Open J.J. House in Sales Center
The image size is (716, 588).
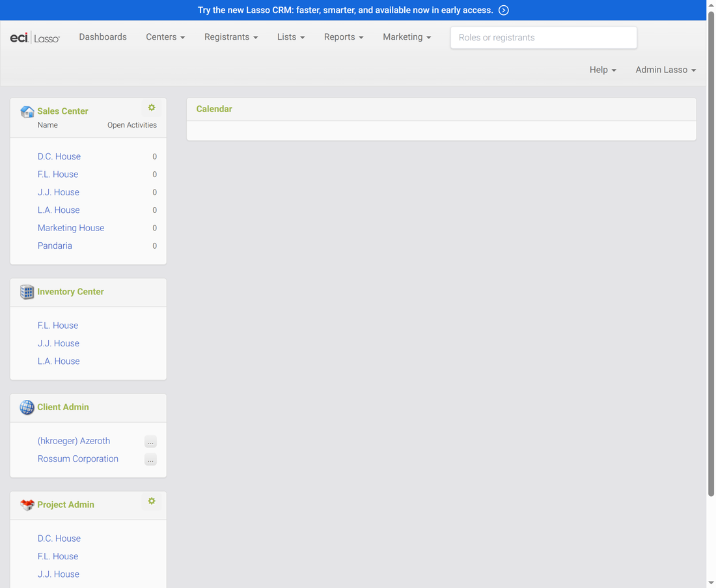[59, 192]
